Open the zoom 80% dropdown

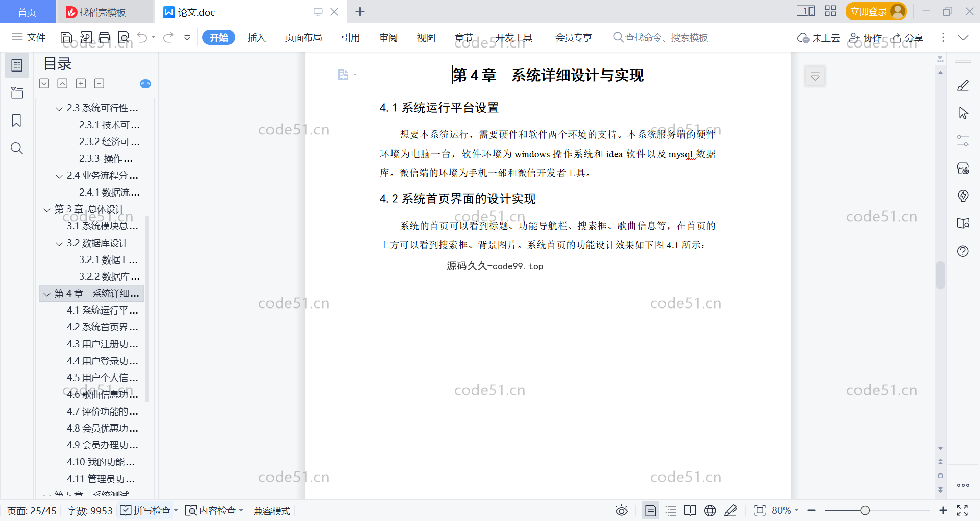coord(785,510)
